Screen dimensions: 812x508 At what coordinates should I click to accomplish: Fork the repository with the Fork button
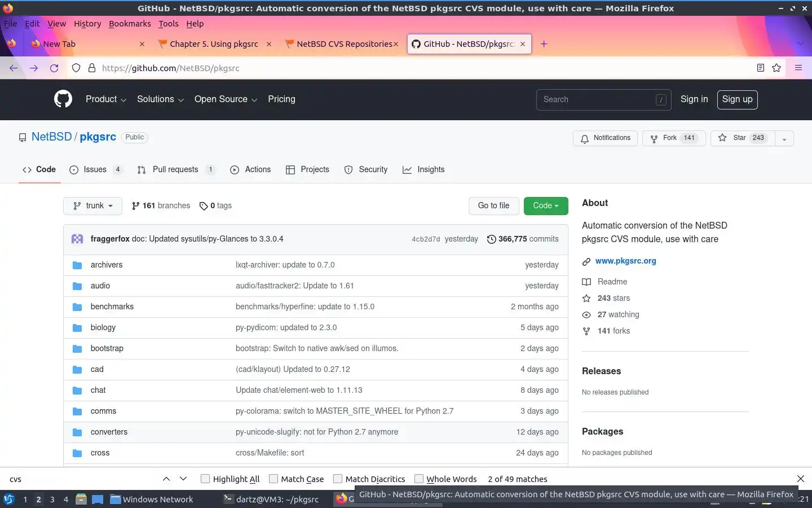point(674,138)
